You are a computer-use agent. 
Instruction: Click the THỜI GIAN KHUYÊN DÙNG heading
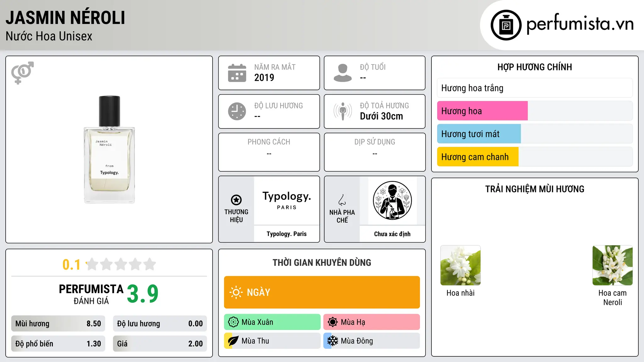tap(322, 263)
